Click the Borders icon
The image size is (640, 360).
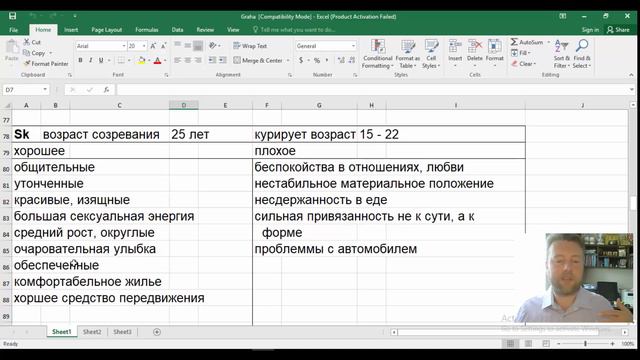point(121,60)
